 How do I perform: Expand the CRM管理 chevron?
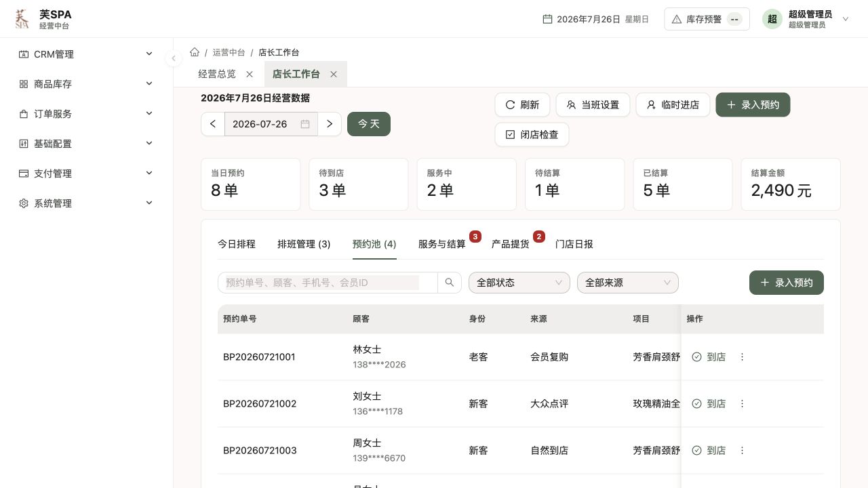pos(149,54)
